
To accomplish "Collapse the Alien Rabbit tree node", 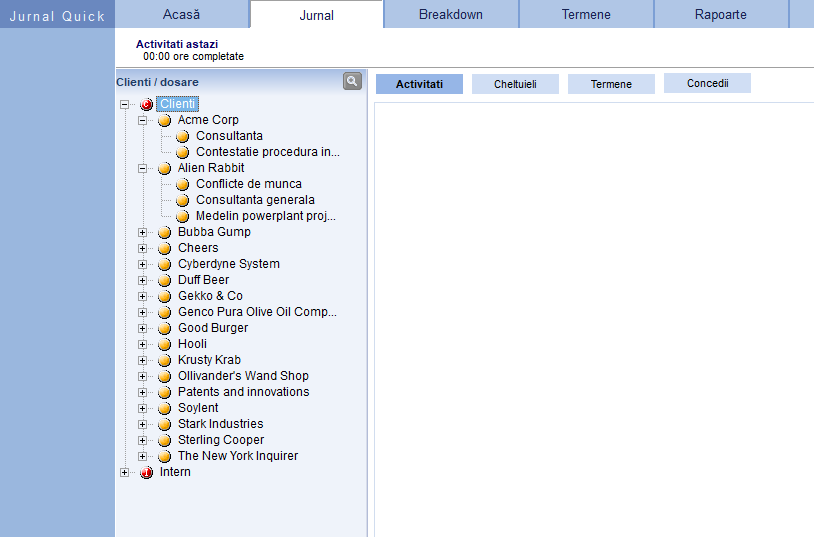I will click(142, 168).
